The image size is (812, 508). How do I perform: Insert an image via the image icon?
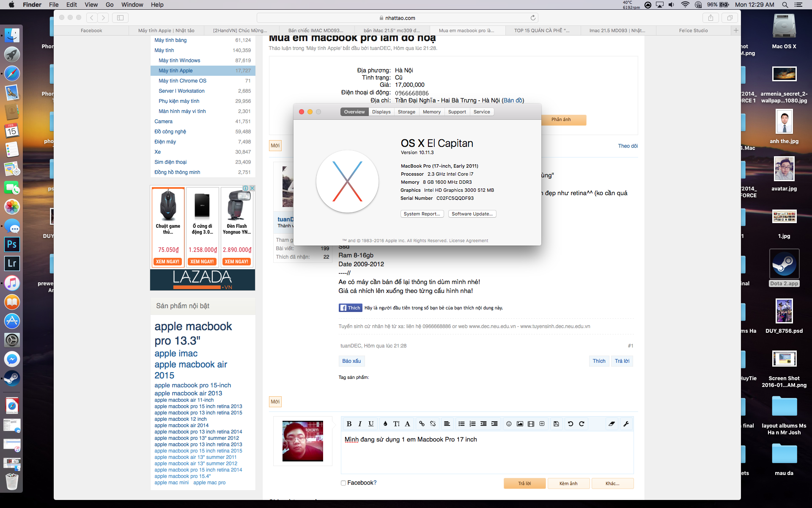pyautogui.click(x=520, y=424)
